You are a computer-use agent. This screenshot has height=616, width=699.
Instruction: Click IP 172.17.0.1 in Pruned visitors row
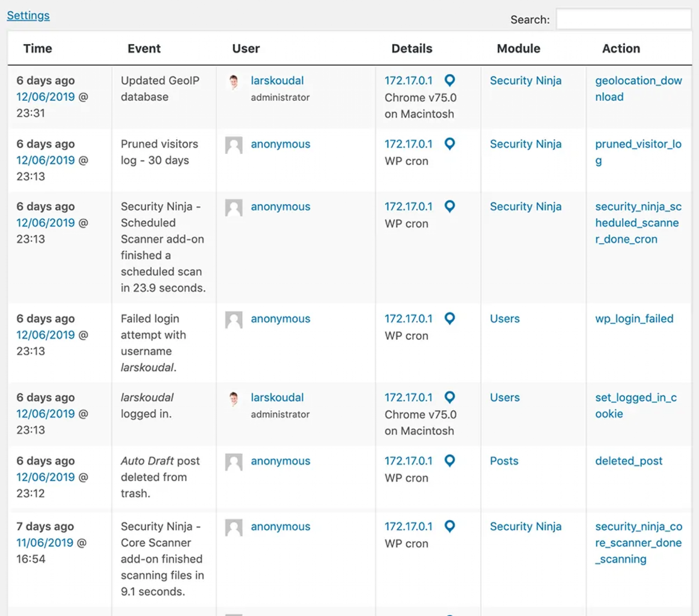pos(408,144)
